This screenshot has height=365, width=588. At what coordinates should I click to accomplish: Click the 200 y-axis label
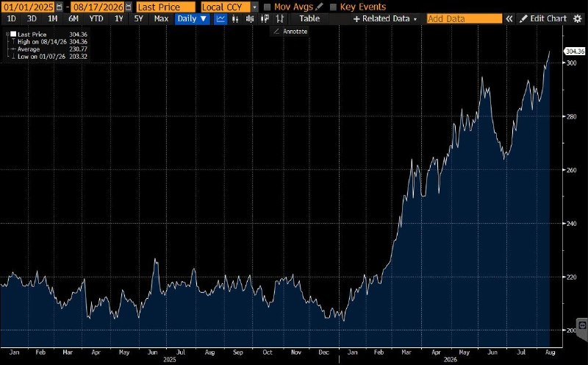click(x=572, y=330)
